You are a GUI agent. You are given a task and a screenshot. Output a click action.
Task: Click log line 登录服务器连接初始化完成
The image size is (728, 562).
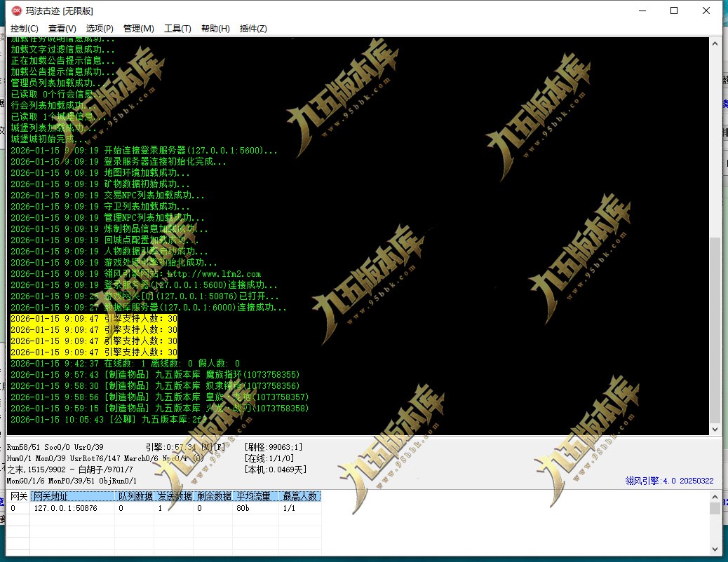(119, 161)
